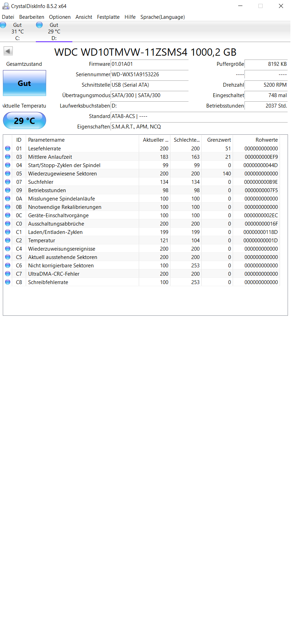Select the Temperatur parameter name
The height and width of the screenshot is (644, 297).
click(x=41, y=241)
